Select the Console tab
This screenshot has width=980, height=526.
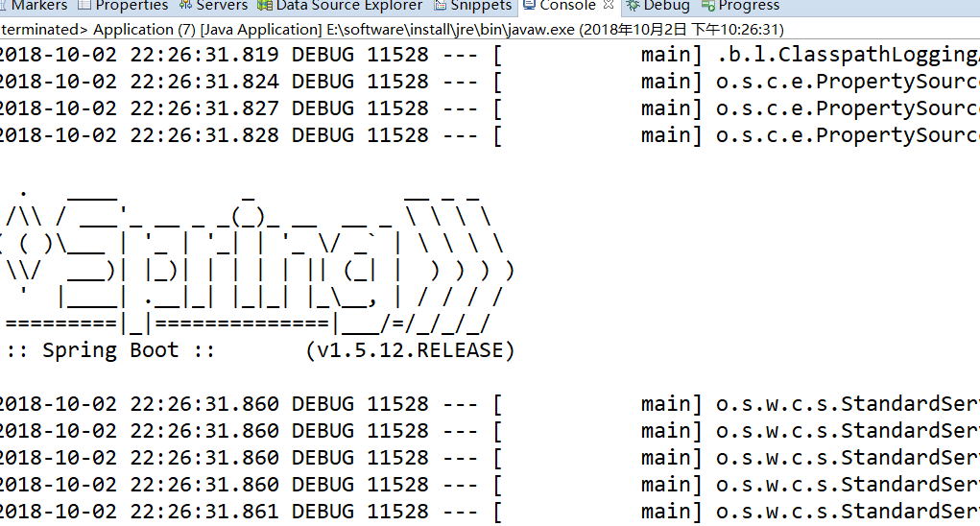tap(567, 6)
